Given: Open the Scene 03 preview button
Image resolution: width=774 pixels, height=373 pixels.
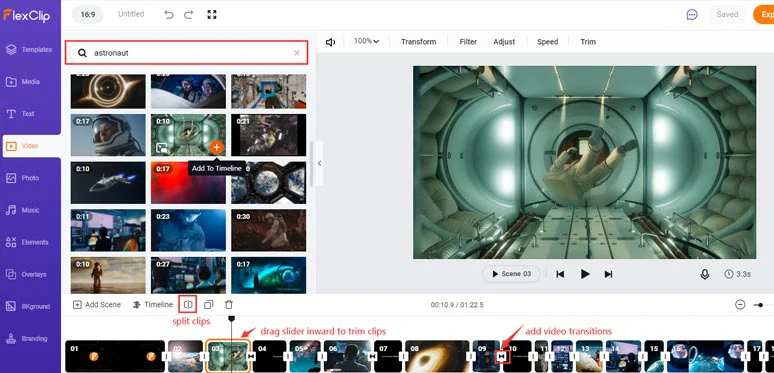Looking at the screenshot, I should [x=511, y=274].
